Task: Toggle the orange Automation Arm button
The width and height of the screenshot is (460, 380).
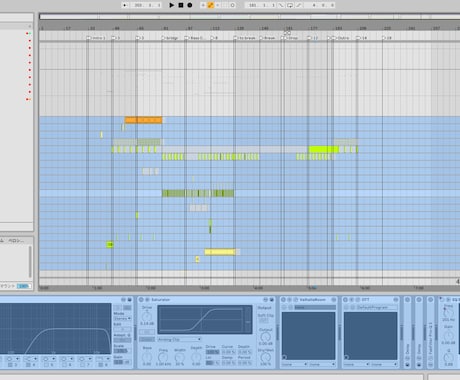Action: [x=211, y=5]
